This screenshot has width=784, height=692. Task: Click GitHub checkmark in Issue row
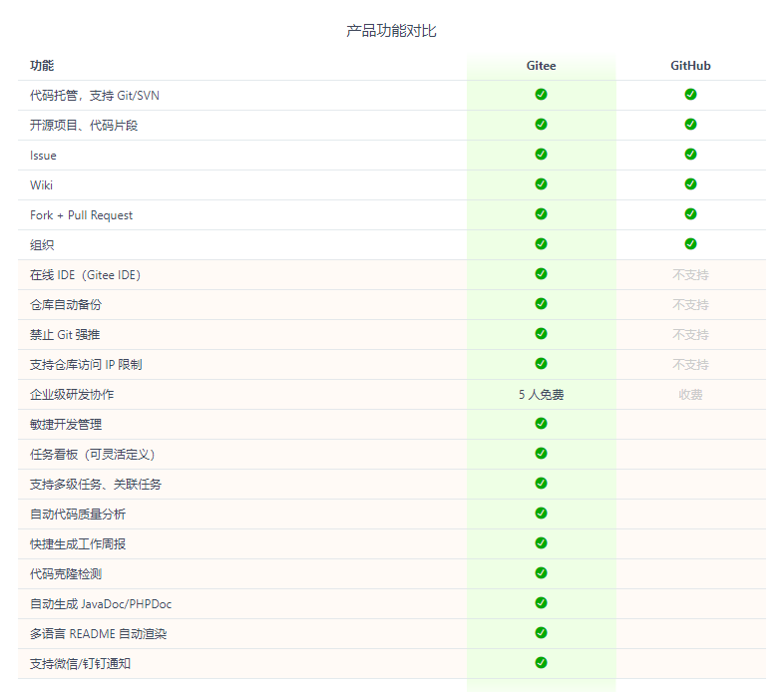[x=690, y=154]
